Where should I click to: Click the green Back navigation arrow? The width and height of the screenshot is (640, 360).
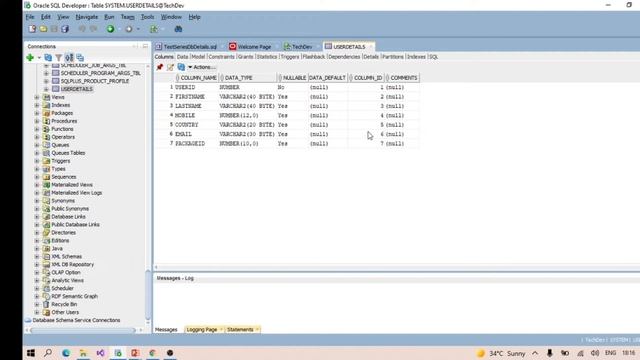click(110, 29)
